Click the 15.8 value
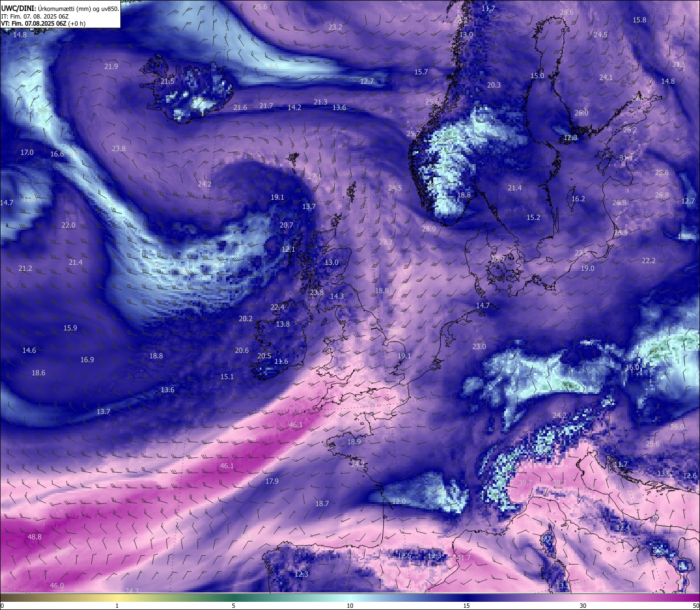This screenshot has width=700, height=610. click(639, 20)
